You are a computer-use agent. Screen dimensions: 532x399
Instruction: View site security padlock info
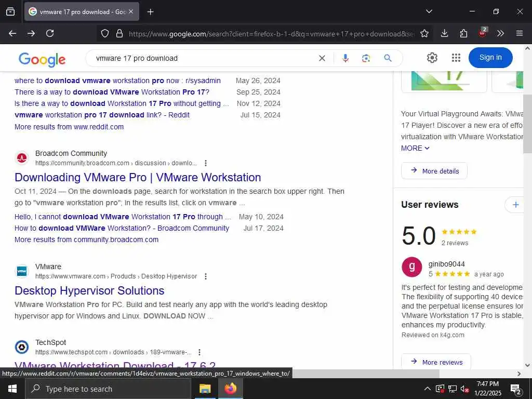pos(119,33)
